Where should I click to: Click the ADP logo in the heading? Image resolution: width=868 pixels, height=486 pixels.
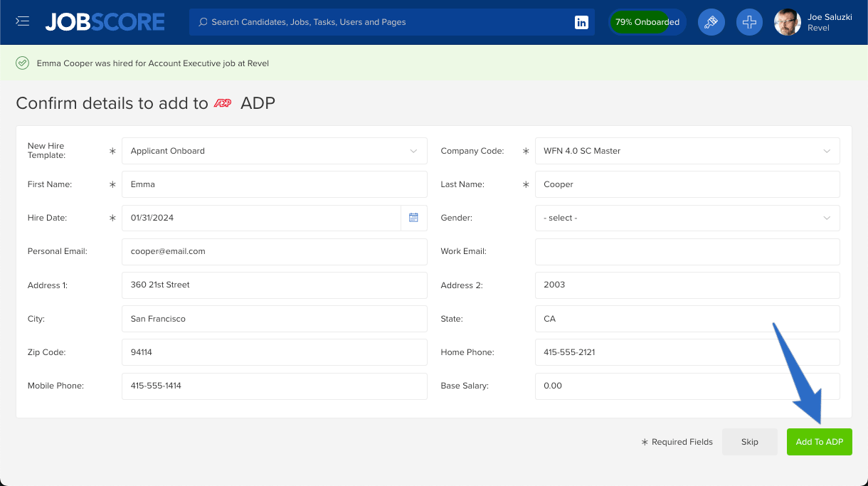(223, 103)
